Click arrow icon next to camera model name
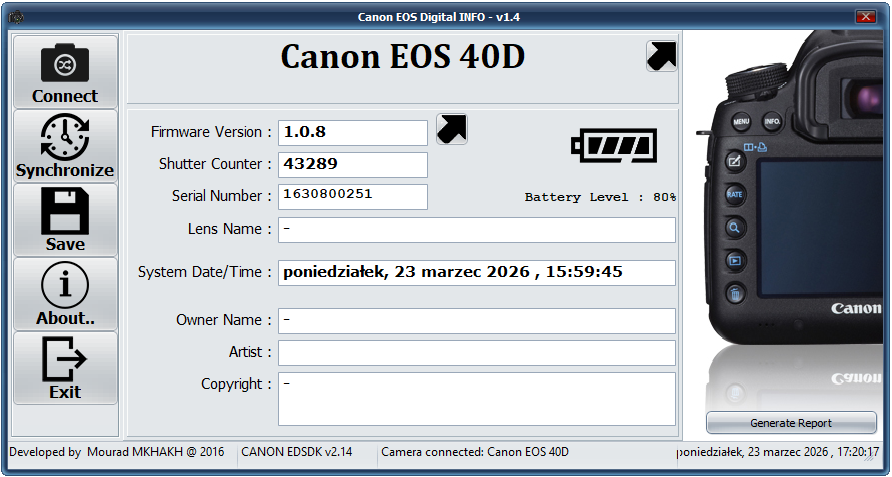 [661, 56]
